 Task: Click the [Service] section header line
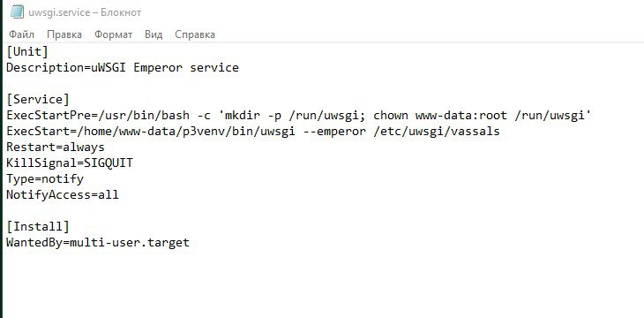click(x=38, y=100)
